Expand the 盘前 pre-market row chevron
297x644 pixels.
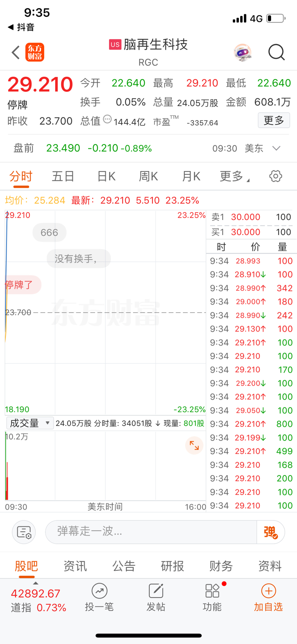point(276,148)
